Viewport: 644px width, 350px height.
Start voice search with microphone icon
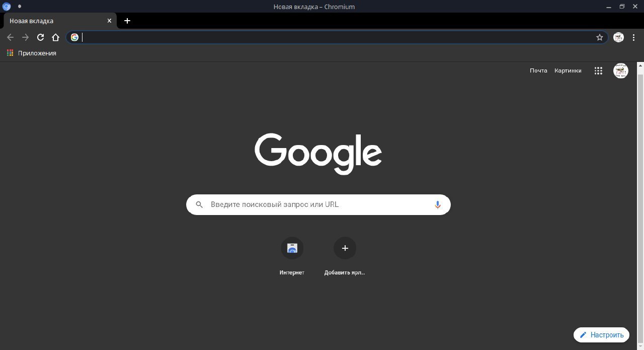tap(438, 204)
